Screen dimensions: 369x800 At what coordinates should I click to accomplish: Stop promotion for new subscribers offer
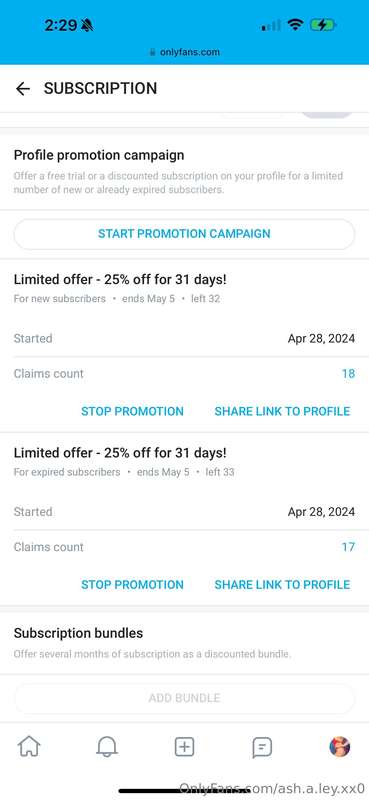(x=132, y=411)
